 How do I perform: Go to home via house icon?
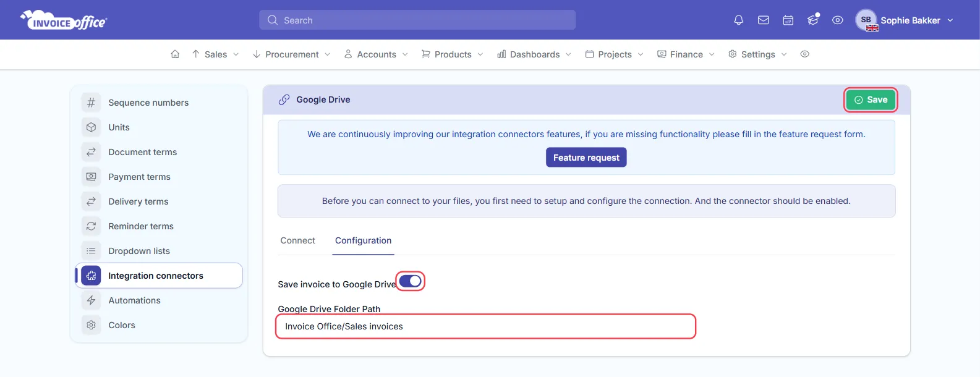(x=175, y=54)
